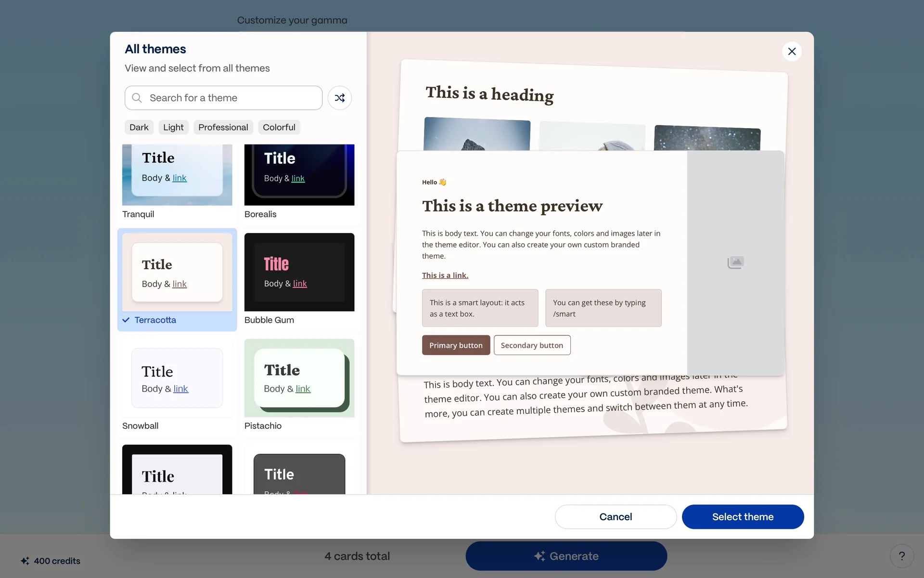The height and width of the screenshot is (578, 924).
Task: Close the All themes dialog
Action: [x=792, y=52]
